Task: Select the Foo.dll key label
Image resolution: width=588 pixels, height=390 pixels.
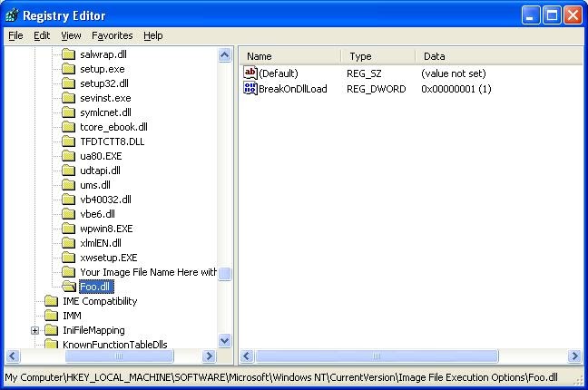Action: pos(95,287)
